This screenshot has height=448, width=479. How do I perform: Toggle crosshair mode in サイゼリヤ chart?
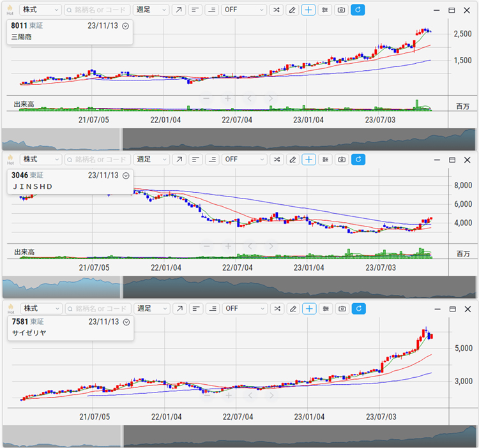308,309
